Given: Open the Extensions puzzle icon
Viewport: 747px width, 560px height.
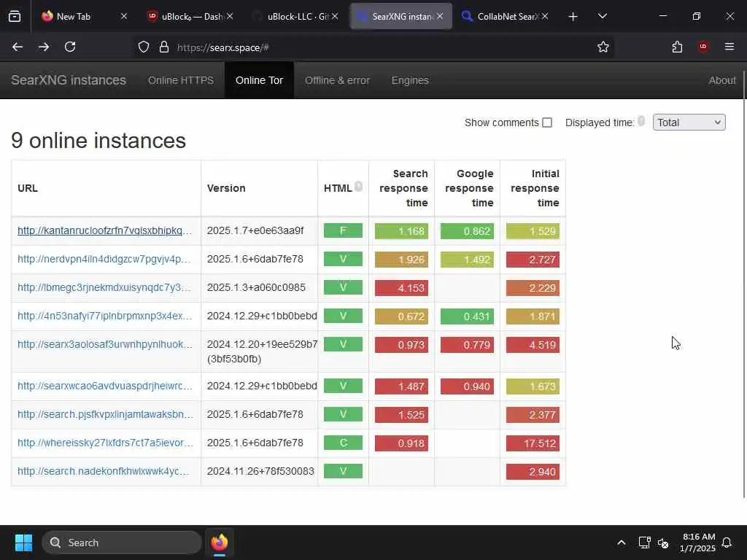Looking at the screenshot, I should tap(677, 47).
